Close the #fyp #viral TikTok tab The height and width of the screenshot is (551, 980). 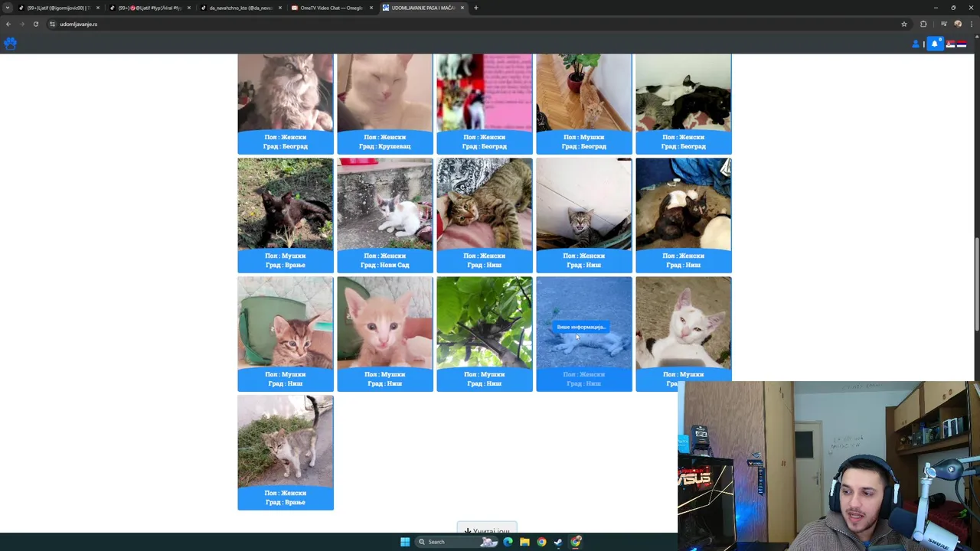(x=189, y=8)
